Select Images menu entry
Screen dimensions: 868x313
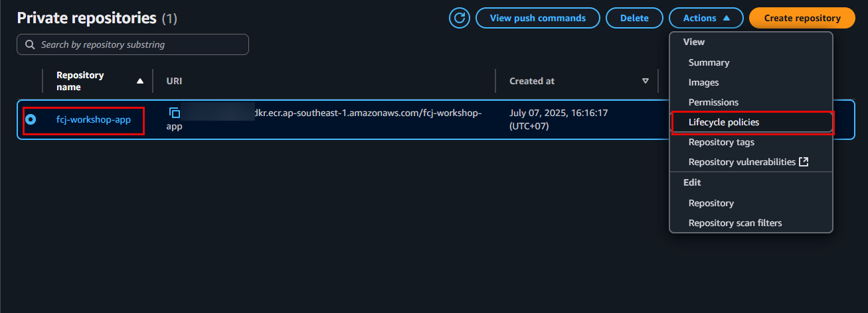[703, 82]
